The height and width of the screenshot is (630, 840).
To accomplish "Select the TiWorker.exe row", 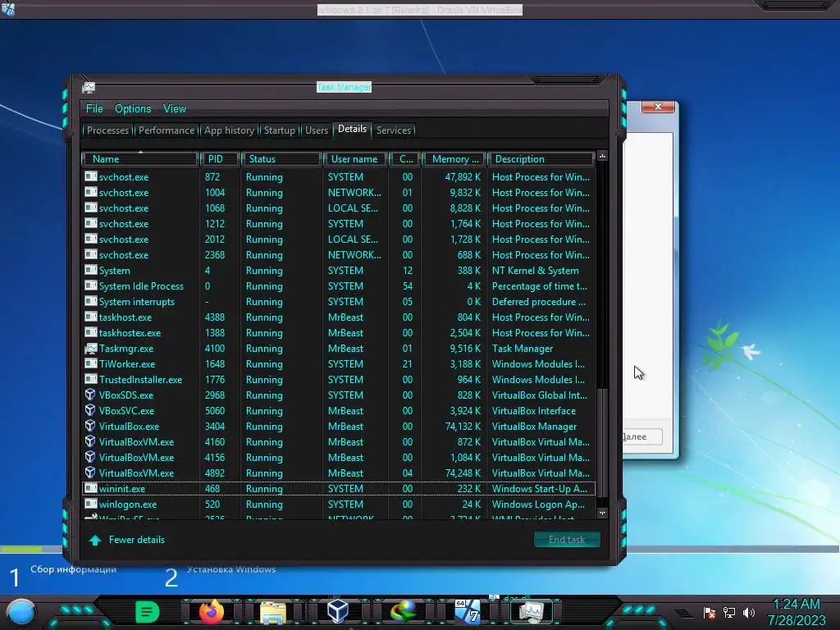I will point(338,363).
